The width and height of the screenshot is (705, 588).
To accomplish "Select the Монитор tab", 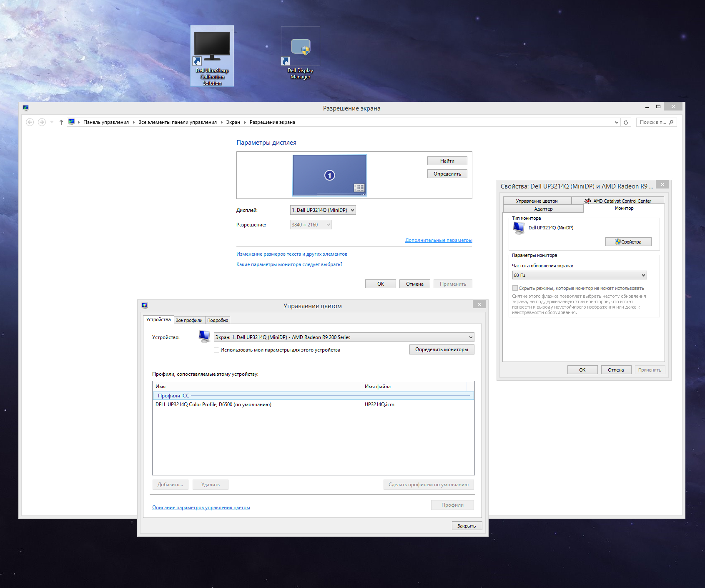I will 624,208.
